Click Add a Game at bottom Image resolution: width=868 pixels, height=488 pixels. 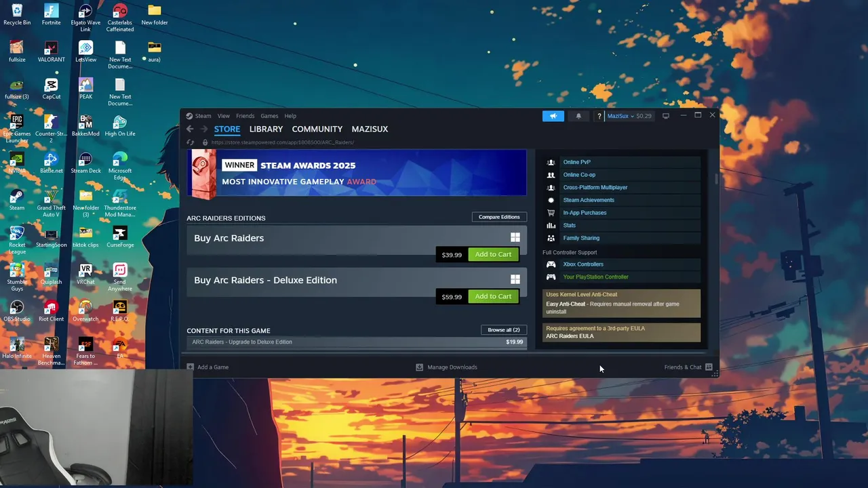(208, 367)
